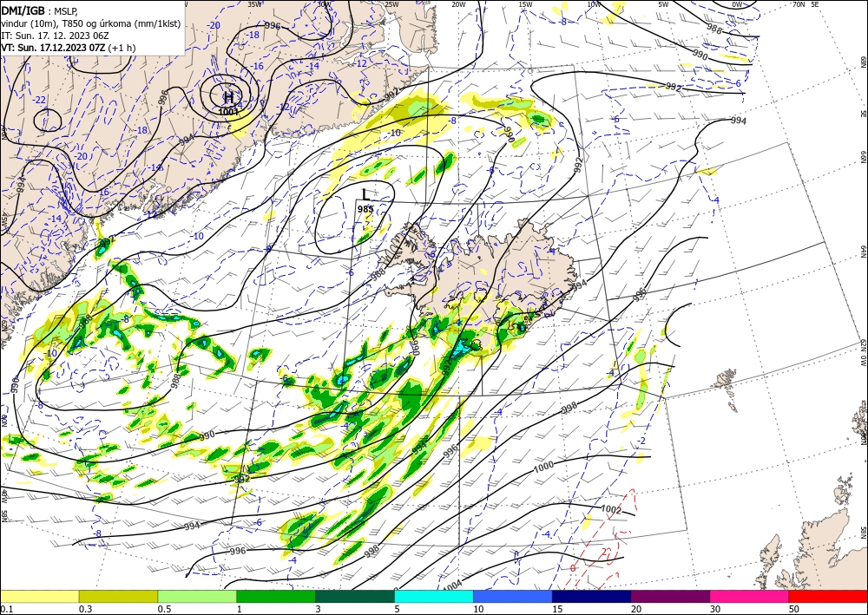The width and height of the screenshot is (868, 615).
Task: Click the 1004 isobar label
Action: pos(453,586)
